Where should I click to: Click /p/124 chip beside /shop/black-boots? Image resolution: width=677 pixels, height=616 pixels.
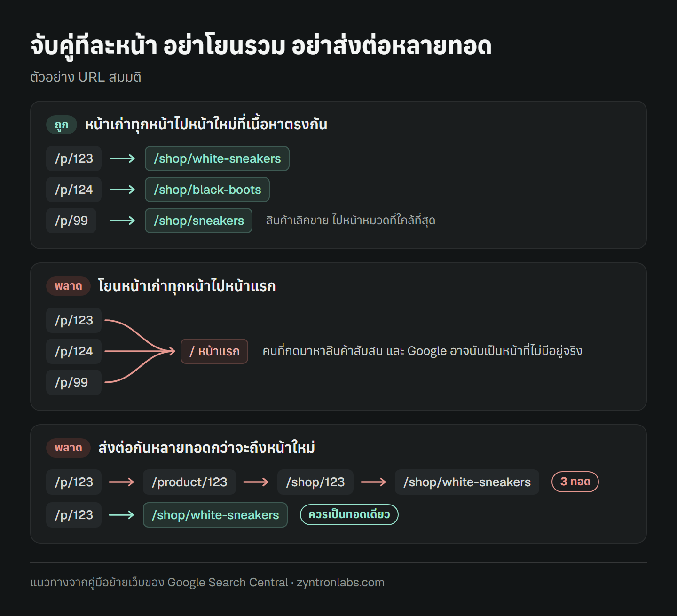pyautogui.click(x=74, y=190)
